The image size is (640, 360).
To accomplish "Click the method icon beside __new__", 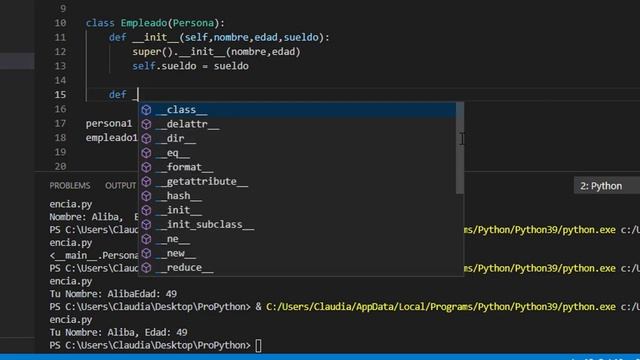I will 147,253.
